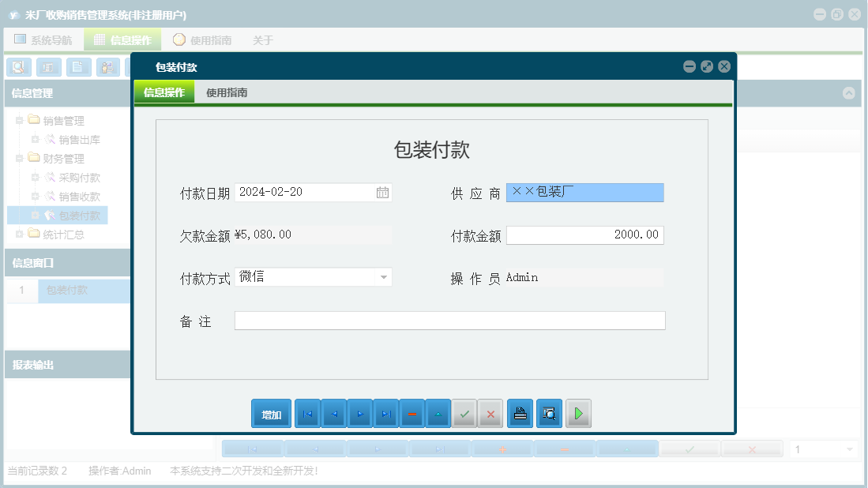
Task: Jump to the last record icon
Action: coord(385,413)
